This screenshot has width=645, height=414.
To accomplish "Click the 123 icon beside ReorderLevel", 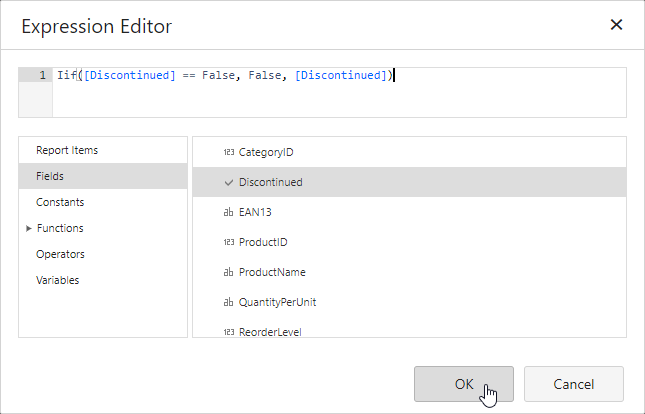I will click(x=227, y=331).
